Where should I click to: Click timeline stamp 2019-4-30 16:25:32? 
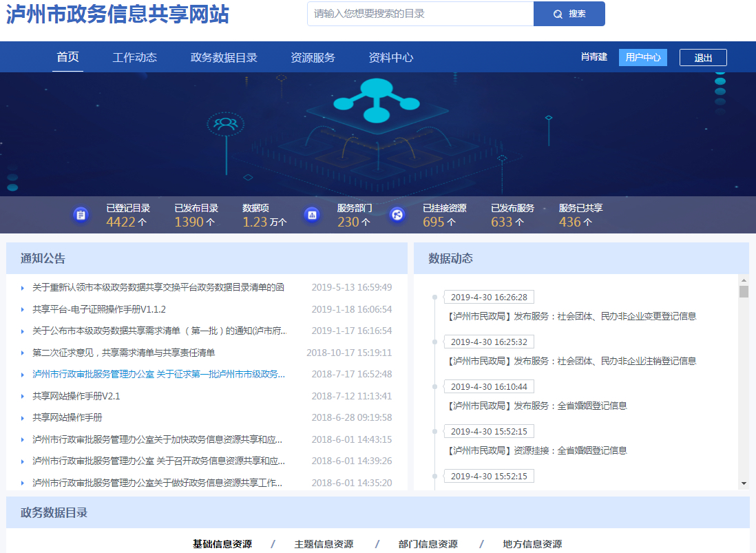point(489,342)
